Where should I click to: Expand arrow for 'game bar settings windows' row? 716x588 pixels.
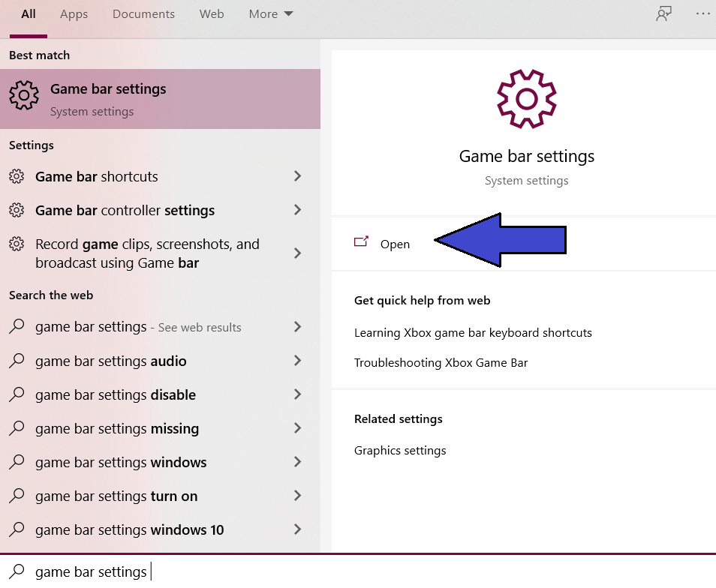[297, 462]
